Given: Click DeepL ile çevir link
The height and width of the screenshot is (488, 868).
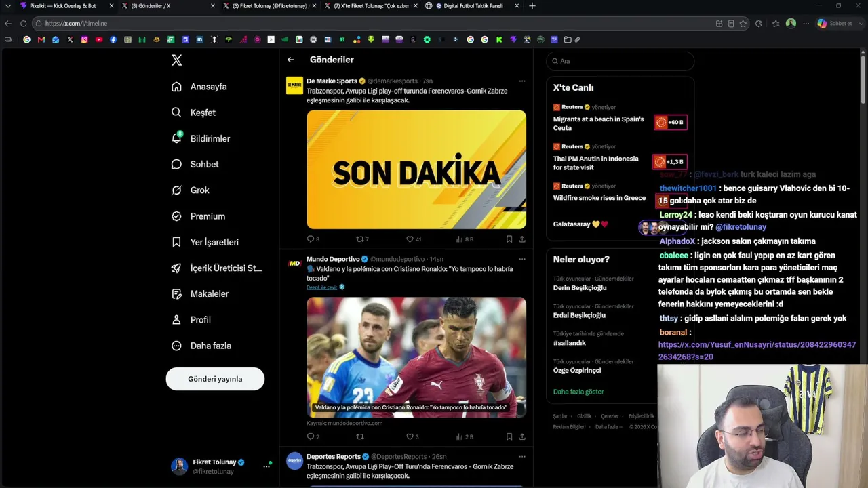Looking at the screenshot, I should [x=322, y=287].
